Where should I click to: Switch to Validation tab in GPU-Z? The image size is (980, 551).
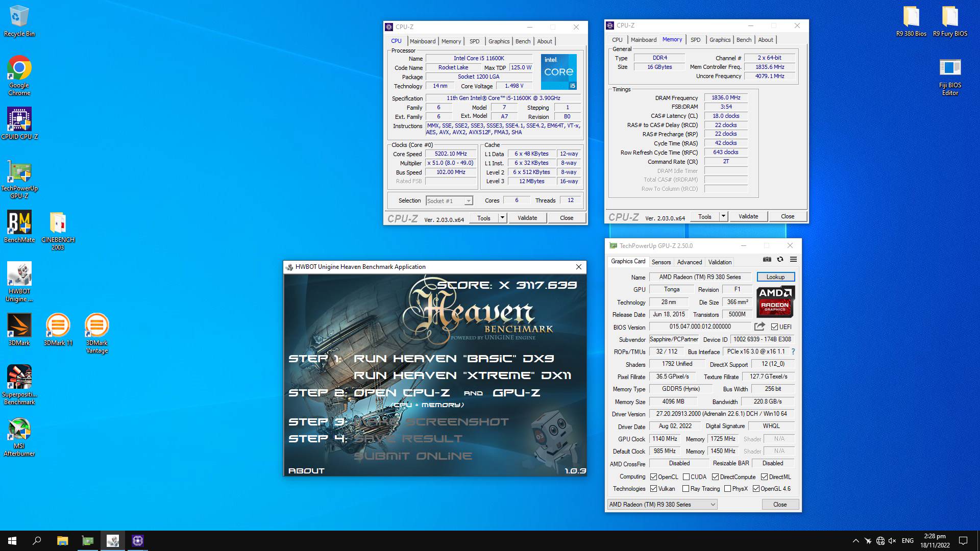pos(720,262)
